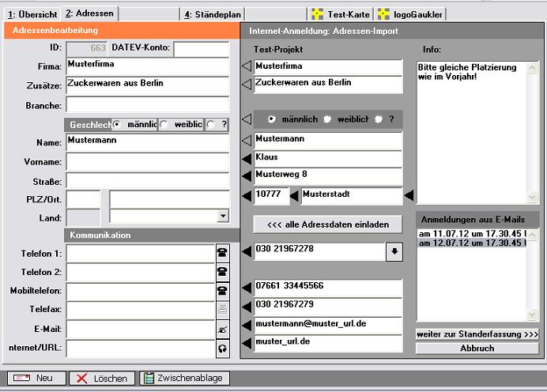Click the Name field containing Mustermann
This screenshot has width=547, height=392.
148,143
